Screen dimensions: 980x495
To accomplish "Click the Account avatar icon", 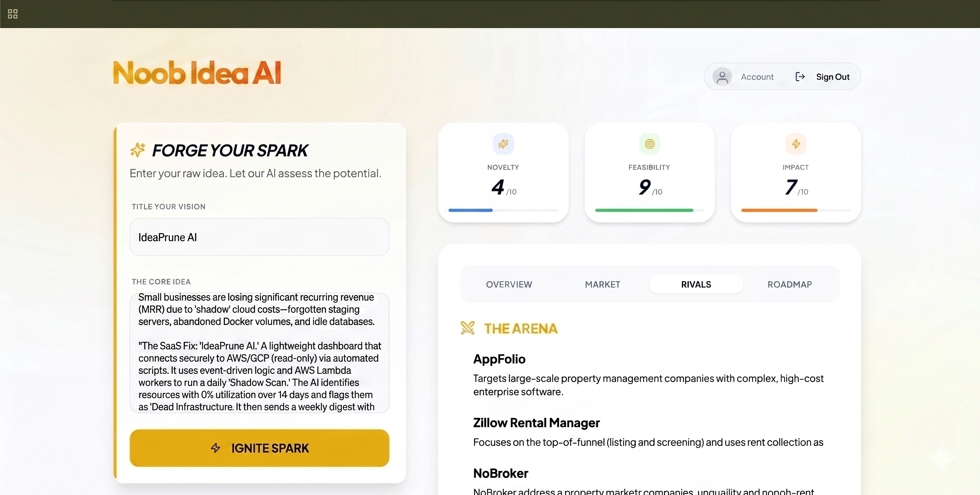I will pyautogui.click(x=722, y=77).
